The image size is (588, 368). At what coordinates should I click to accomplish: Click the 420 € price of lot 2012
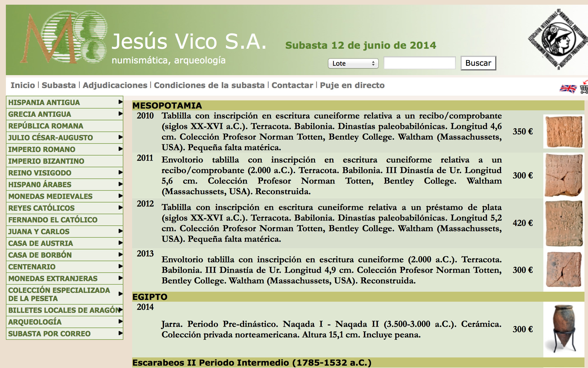pyautogui.click(x=523, y=223)
